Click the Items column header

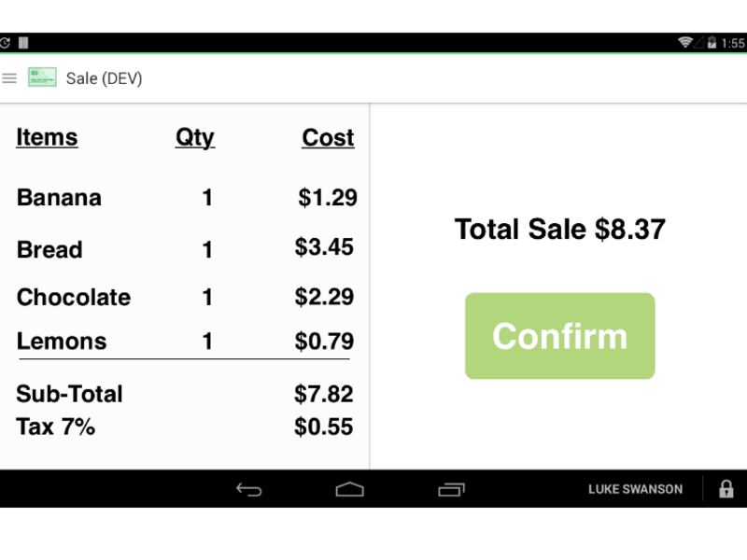click(47, 137)
